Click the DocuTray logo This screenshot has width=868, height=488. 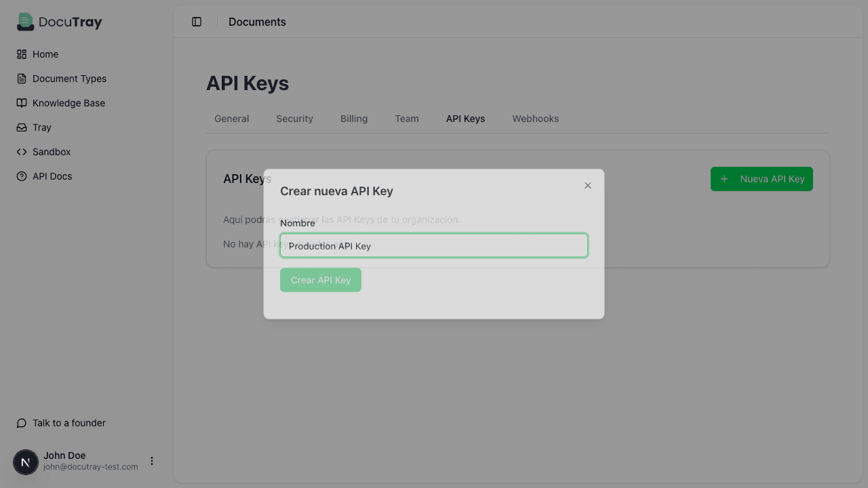click(59, 22)
